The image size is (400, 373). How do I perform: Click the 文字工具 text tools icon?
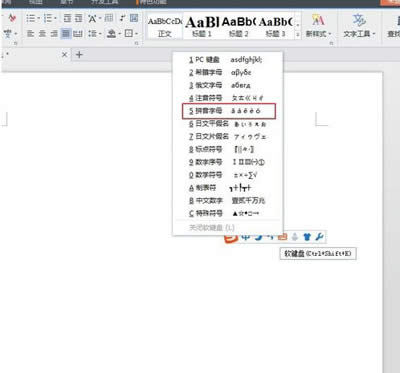359,26
